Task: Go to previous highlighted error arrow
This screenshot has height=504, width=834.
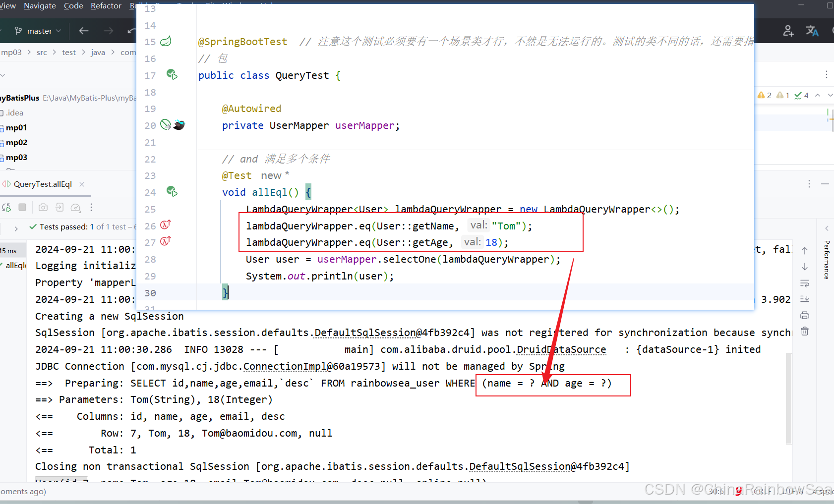Action: click(818, 95)
